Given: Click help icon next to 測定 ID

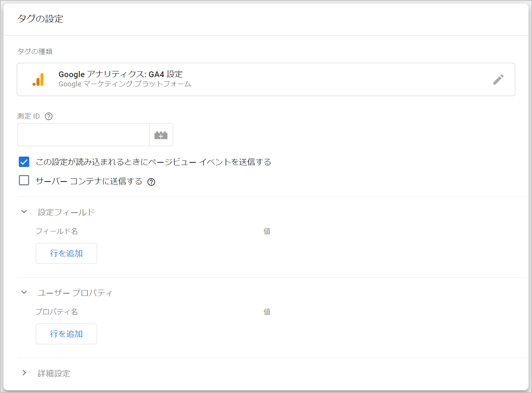Looking at the screenshot, I should (49, 116).
